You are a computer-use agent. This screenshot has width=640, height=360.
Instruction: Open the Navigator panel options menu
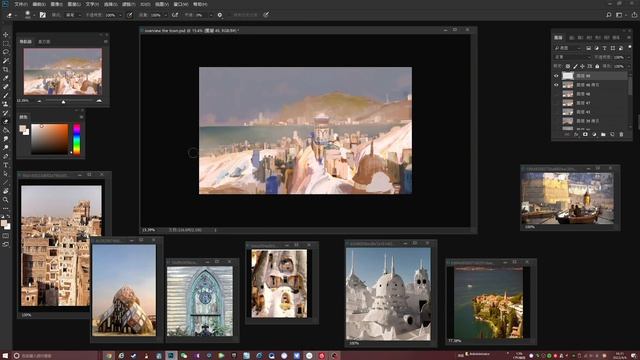coord(106,42)
